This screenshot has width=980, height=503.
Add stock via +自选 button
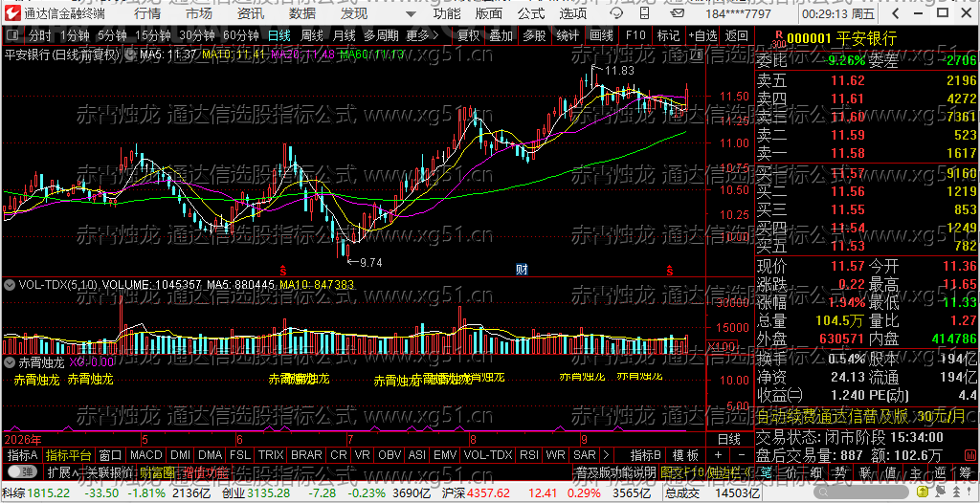point(702,35)
